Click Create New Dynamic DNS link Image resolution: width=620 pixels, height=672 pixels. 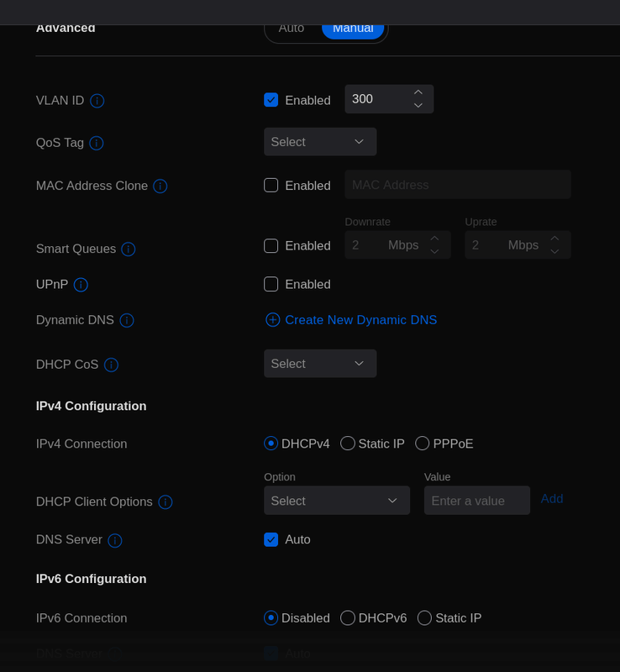pyautogui.click(x=361, y=320)
